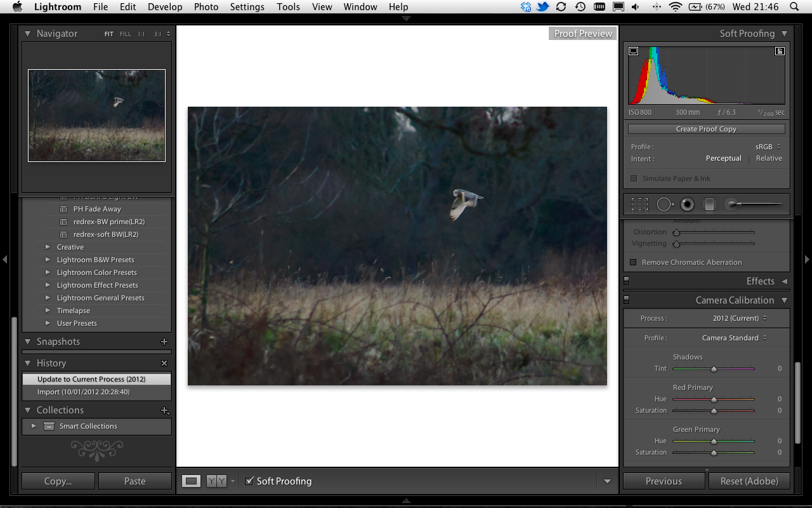Image resolution: width=812 pixels, height=508 pixels.
Task: Open the toolbar content options dropdown
Action: (607, 481)
